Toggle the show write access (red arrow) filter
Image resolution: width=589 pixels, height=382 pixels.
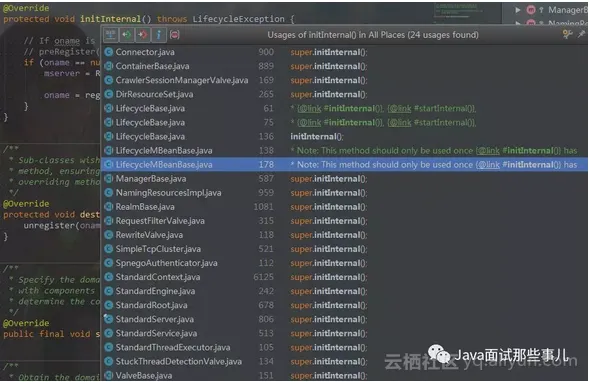point(143,35)
